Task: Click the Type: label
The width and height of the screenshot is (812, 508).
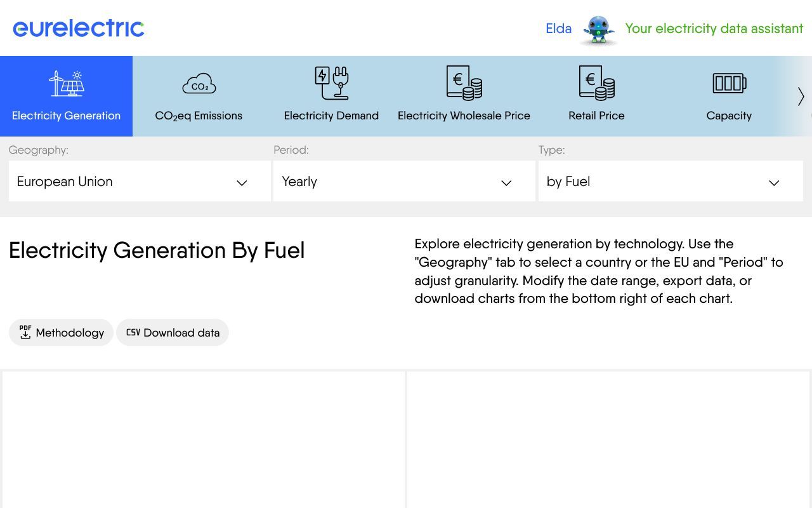Action: 552,150
